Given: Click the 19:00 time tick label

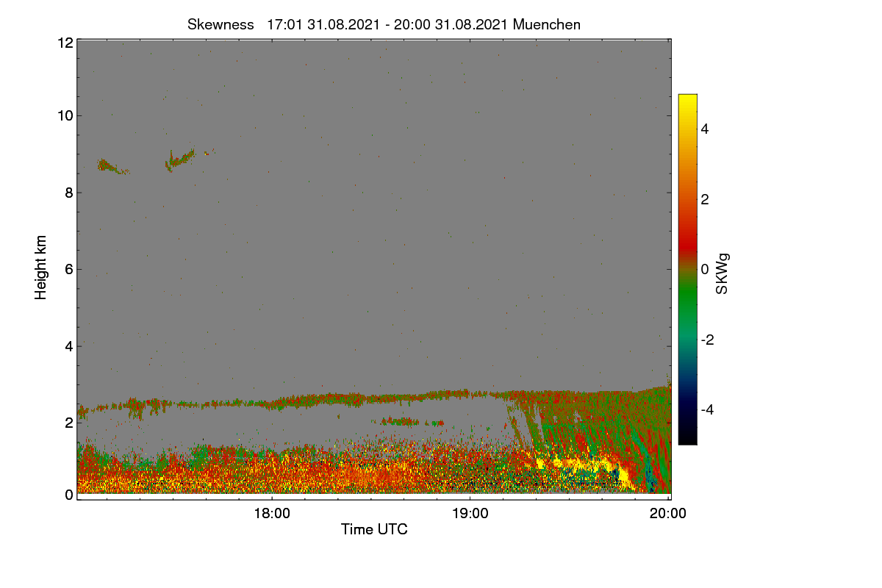Looking at the screenshot, I should 470,514.
